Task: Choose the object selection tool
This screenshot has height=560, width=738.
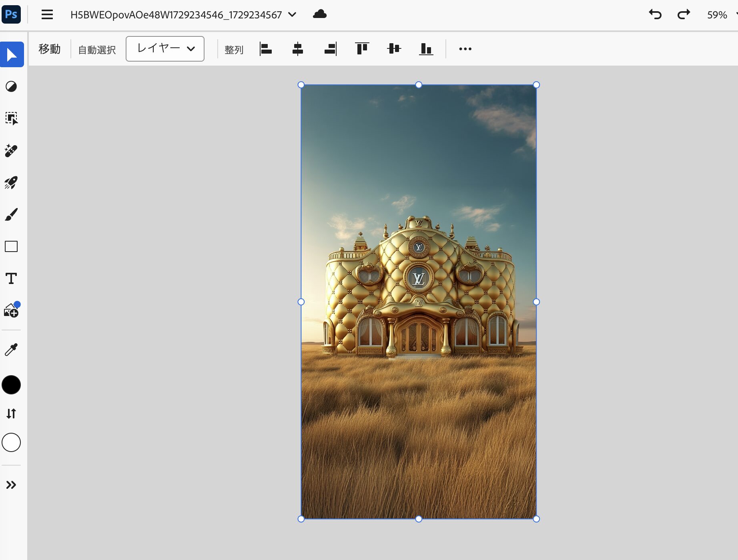Action: click(x=11, y=118)
